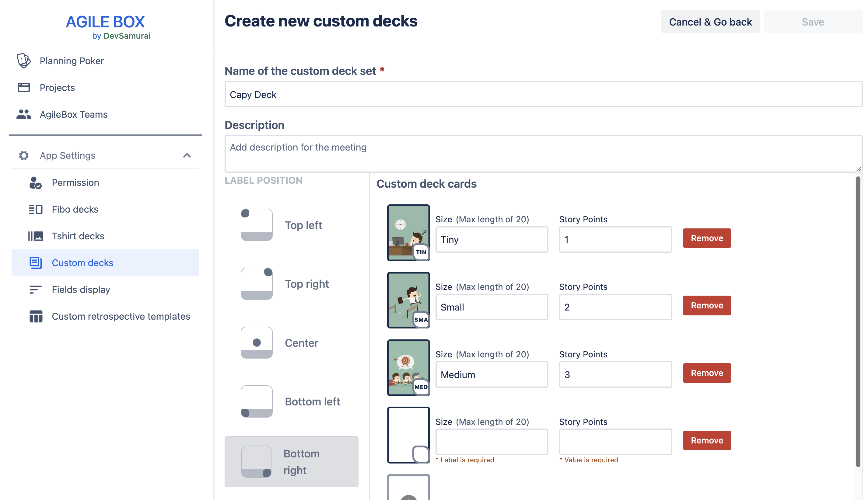Click the Small card thumbnail image
Screen dimensions: 868x500
click(x=408, y=300)
